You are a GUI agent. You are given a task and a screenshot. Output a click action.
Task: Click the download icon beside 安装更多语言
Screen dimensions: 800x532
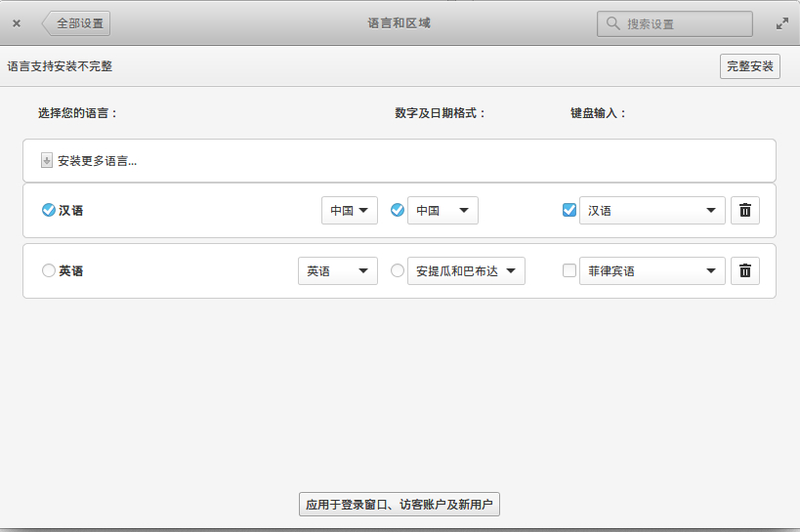pyautogui.click(x=47, y=160)
